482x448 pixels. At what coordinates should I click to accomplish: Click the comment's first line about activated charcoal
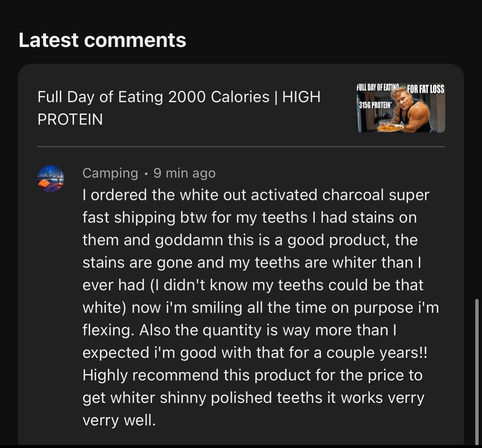click(x=255, y=195)
